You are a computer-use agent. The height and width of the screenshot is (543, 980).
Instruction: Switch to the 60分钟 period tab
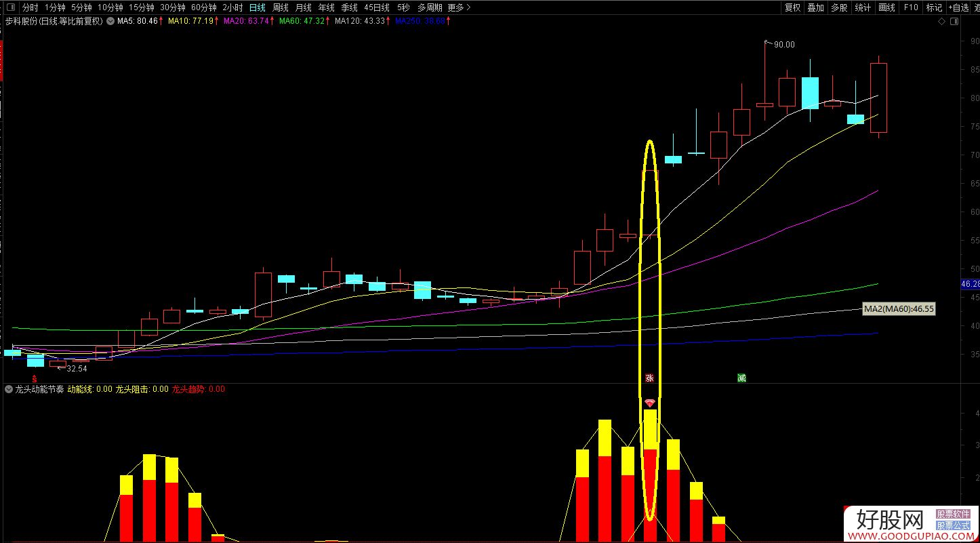point(204,7)
